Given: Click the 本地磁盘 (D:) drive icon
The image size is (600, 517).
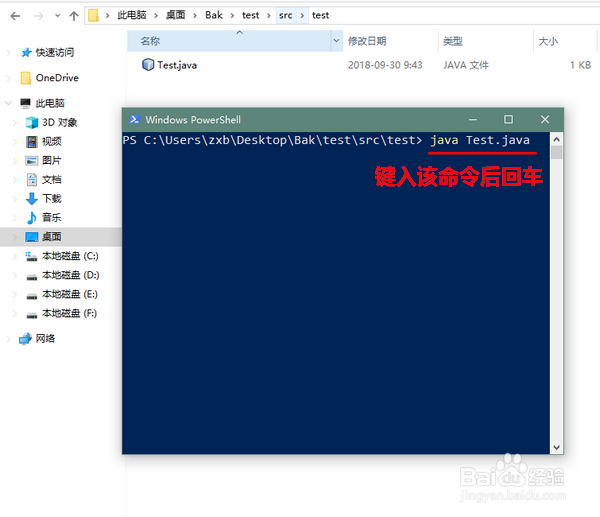Looking at the screenshot, I should pos(31,276).
